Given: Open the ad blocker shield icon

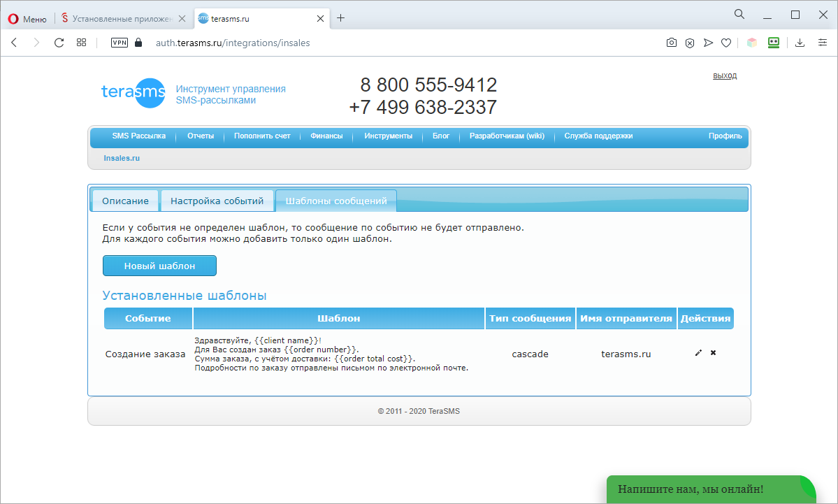Looking at the screenshot, I should click(x=690, y=43).
